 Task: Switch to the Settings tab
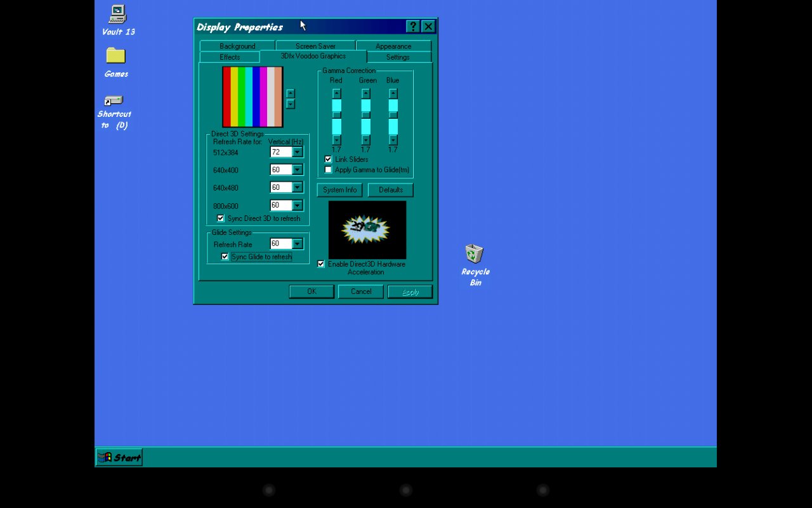pos(397,57)
